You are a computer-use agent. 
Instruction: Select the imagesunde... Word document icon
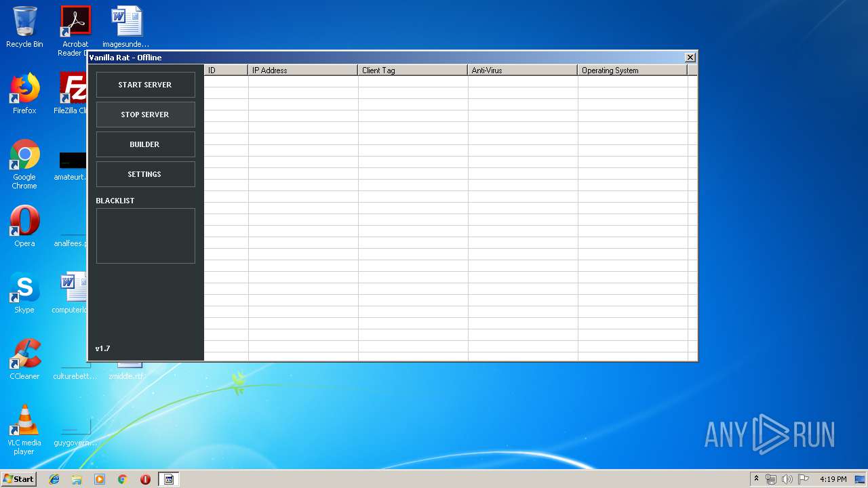point(126,27)
